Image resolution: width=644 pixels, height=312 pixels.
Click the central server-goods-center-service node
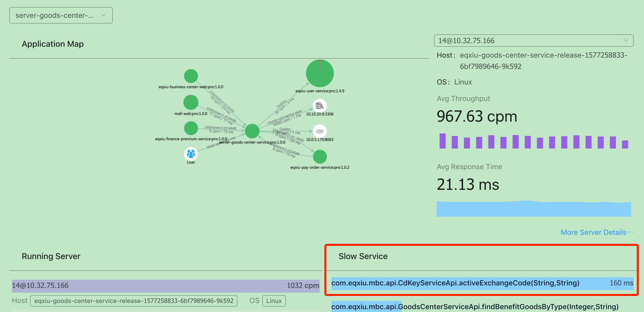pyautogui.click(x=252, y=131)
